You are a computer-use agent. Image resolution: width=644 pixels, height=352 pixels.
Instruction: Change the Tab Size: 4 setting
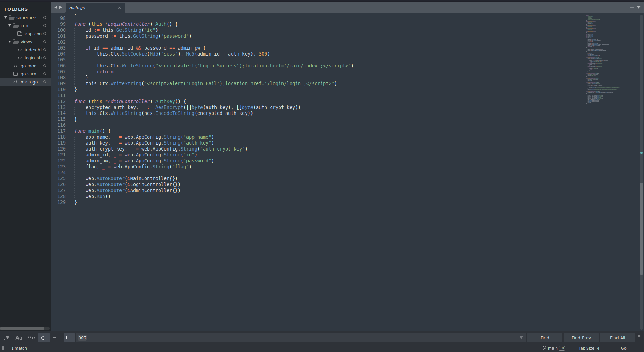589,348
